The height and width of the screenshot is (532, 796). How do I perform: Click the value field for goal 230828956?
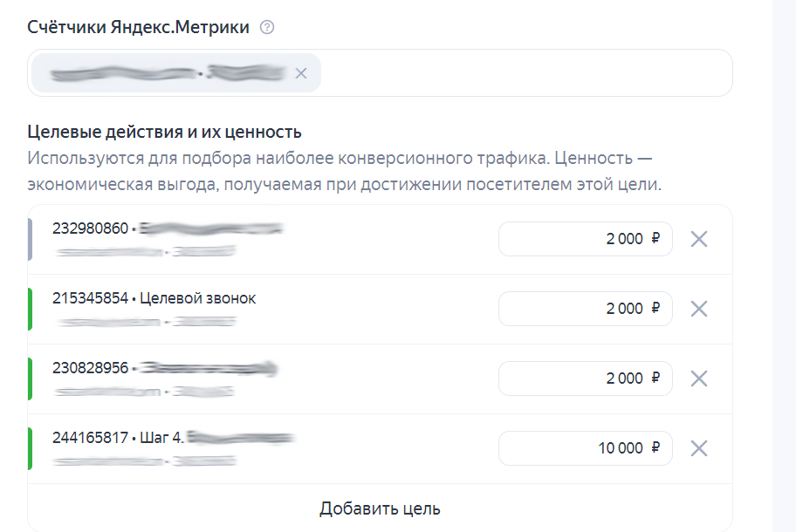[x=585, y=379]
